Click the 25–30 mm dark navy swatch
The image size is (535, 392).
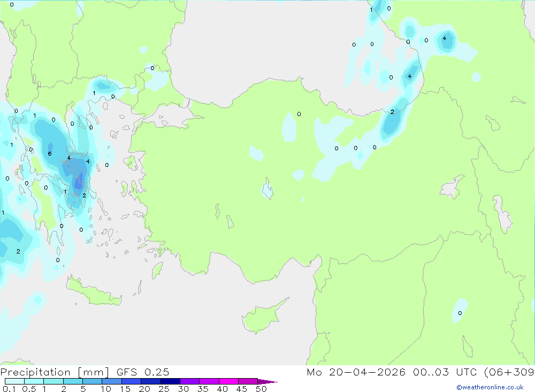170,381
